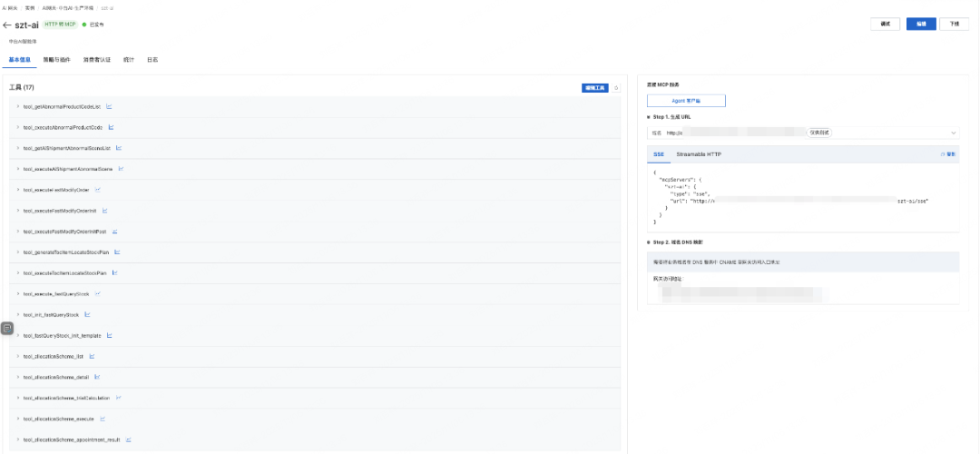Click the blue edit tools button
The height and width of the screenshot is (454, 980).
(595, 88)
